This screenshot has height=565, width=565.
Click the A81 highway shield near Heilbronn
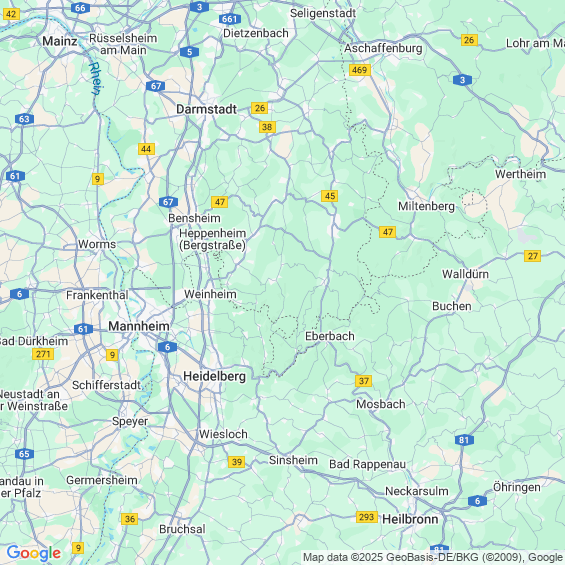[x=464, y=440]
